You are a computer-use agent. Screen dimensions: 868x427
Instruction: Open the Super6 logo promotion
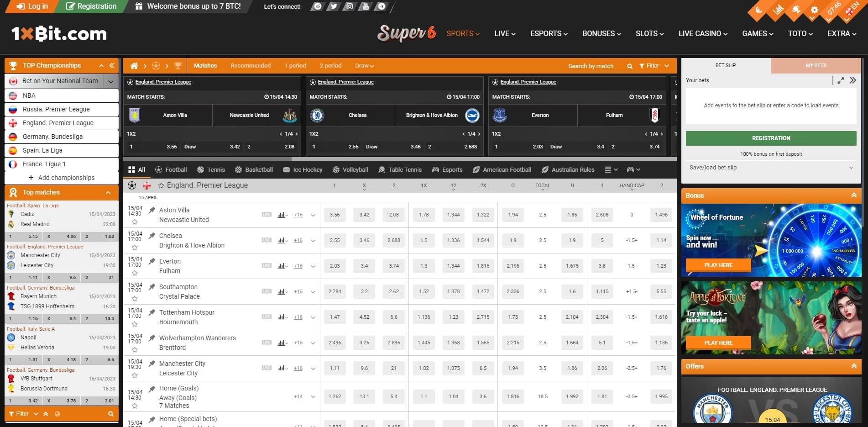(x=406, y=33)
